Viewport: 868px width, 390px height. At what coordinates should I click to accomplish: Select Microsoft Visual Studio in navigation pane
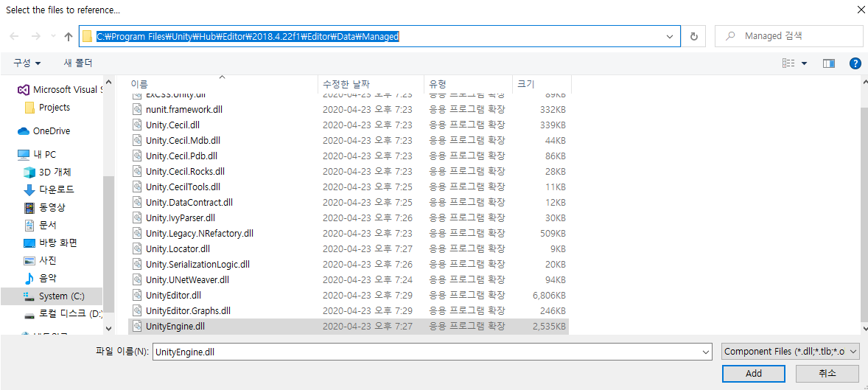coord(60,90)
